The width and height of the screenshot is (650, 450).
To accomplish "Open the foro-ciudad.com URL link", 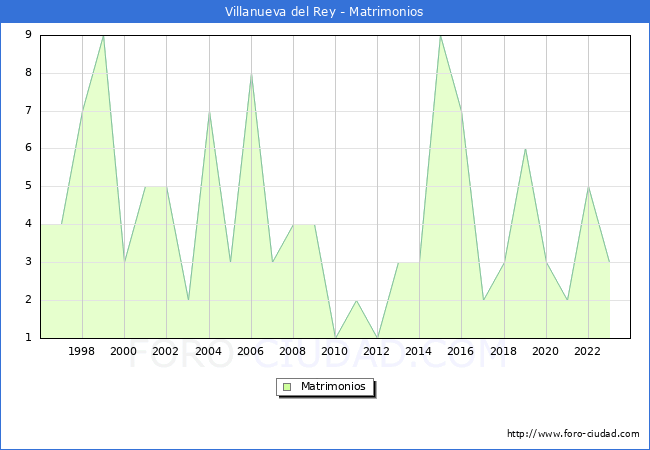I will [x=573, y=434].
